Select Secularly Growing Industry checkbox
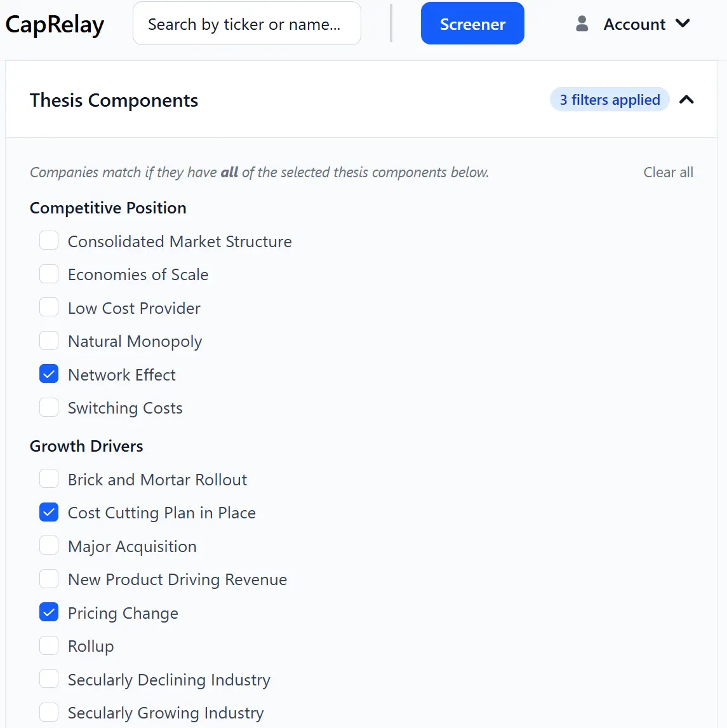 click(49, 712)
